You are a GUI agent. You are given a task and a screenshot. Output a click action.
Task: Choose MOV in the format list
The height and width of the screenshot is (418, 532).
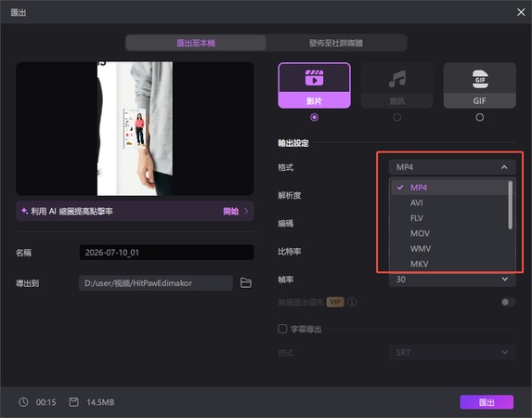click(449, 233)
